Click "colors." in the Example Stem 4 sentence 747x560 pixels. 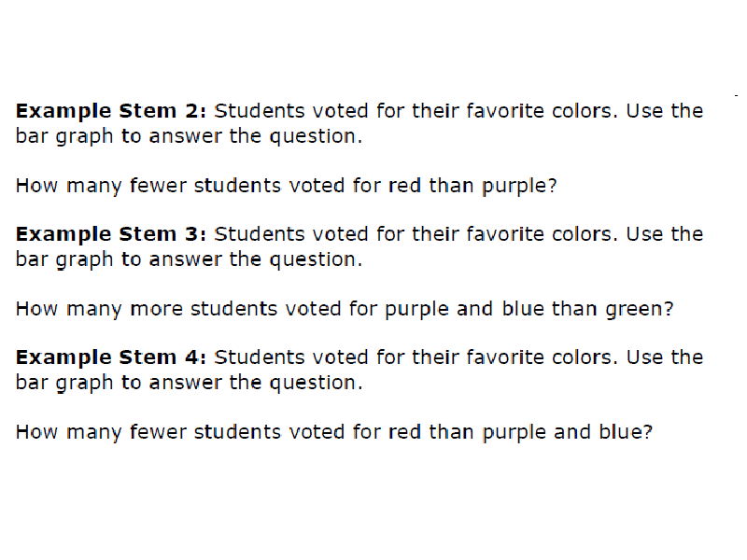point(585,357)
